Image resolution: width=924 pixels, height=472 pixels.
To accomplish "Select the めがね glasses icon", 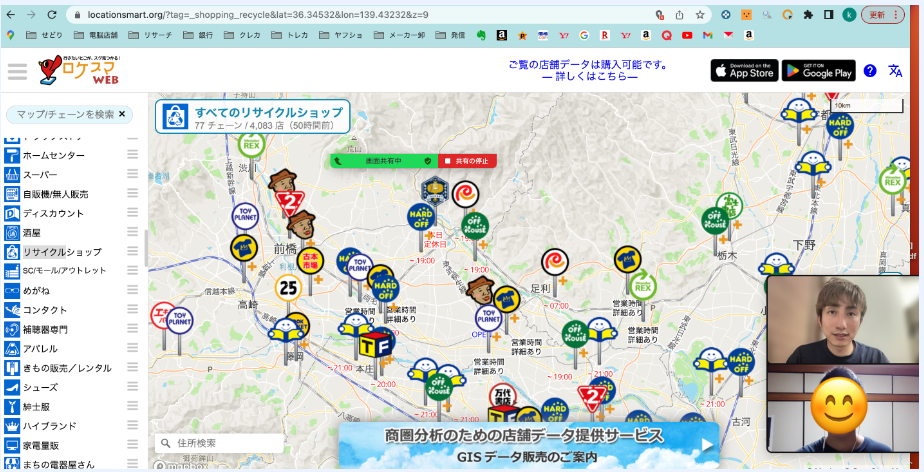I will [x=12, y=291].
